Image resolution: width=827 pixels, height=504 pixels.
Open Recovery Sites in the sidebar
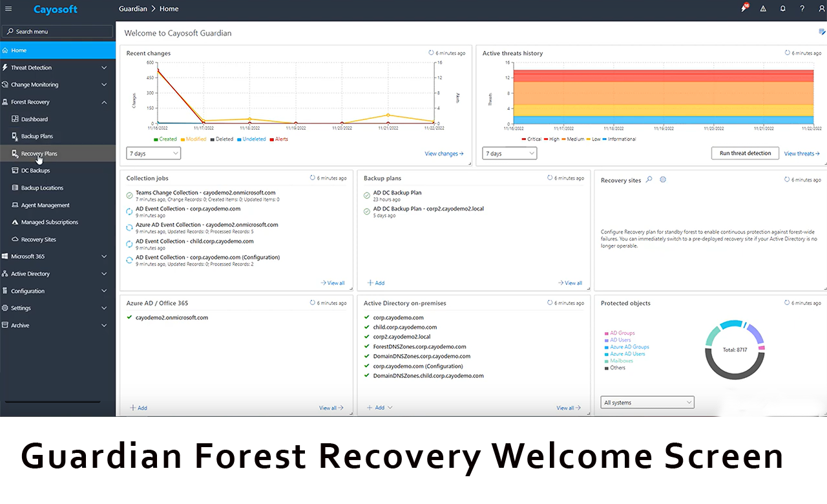[x=58, y=240]
